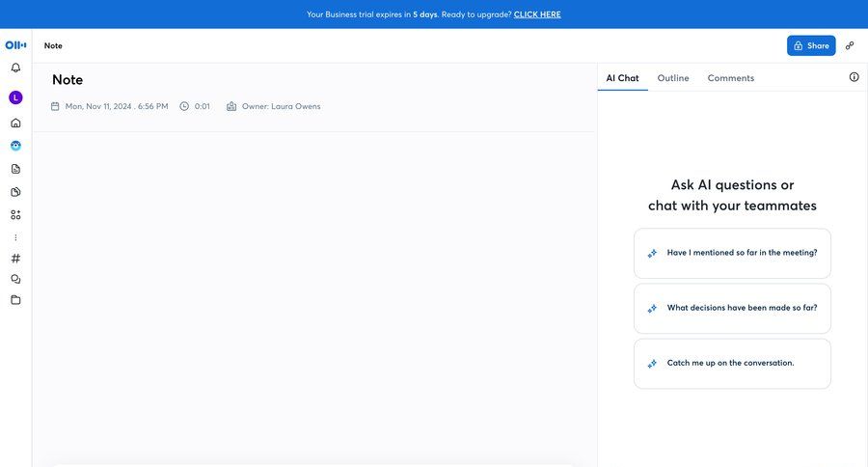Copy link using the chain icon
The width and height of the screenshot is (868, 467).
point(850,46)
